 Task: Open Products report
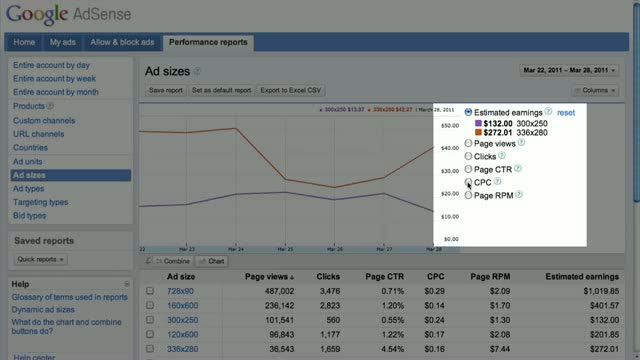tap(29, 106)
